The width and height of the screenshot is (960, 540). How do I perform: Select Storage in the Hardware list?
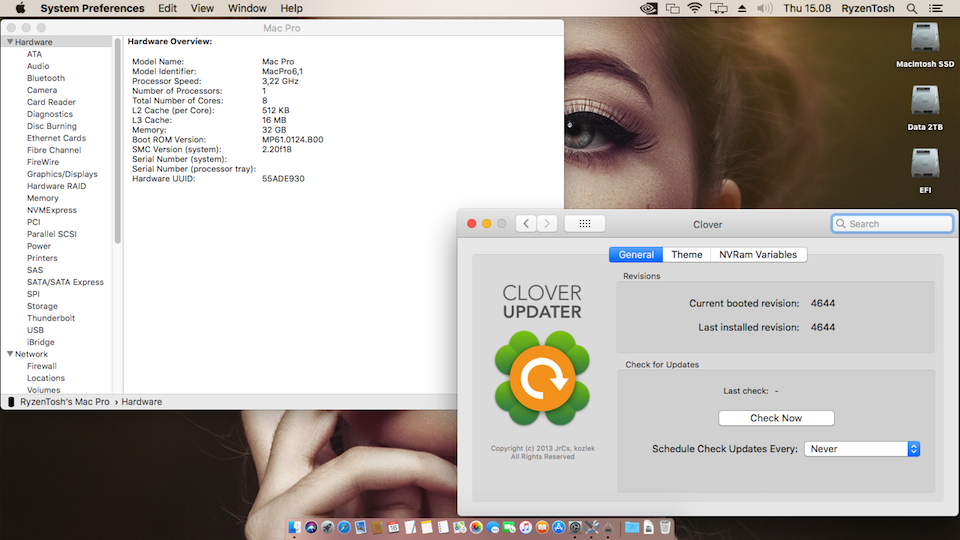click(42, 306)
